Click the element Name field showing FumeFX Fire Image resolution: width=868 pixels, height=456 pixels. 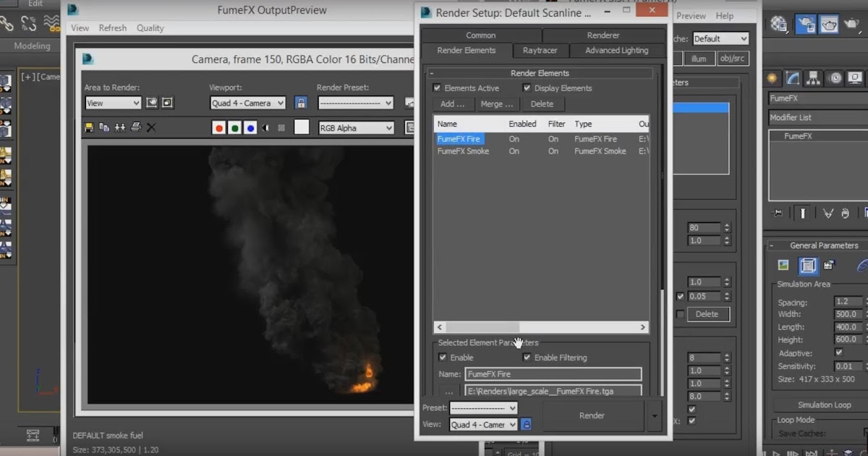point(553,374)
